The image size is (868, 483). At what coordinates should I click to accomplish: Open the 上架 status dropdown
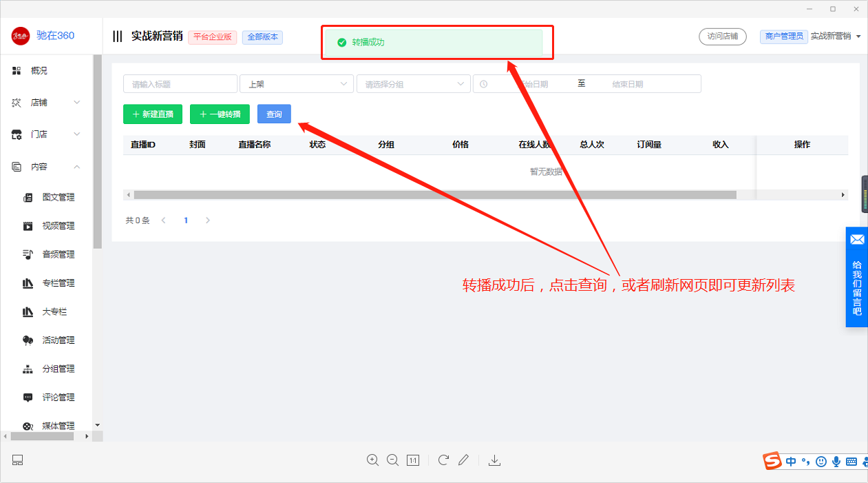(297, 84)
